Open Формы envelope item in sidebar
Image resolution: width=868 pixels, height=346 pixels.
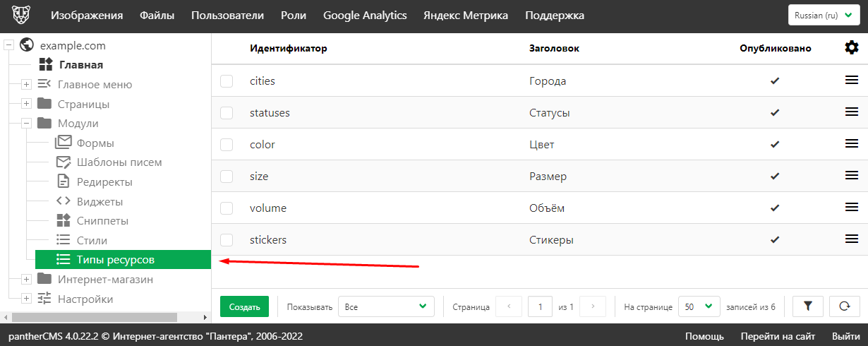pyautogui.click(x=95, y=143)
